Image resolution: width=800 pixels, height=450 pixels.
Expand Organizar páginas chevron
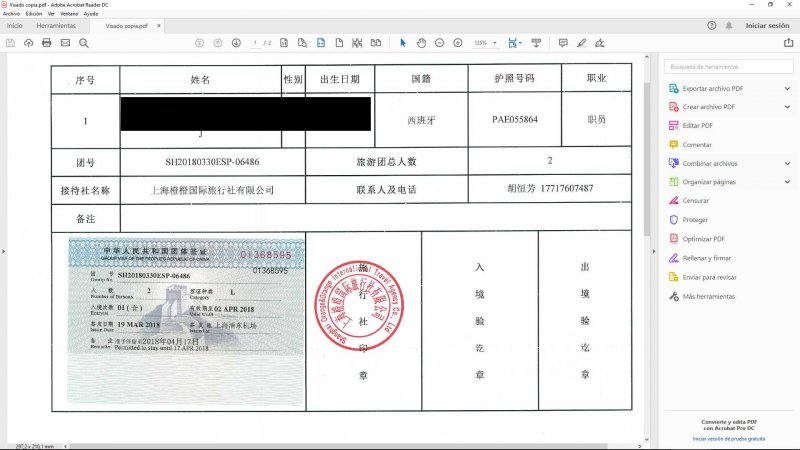click(788, 182)
